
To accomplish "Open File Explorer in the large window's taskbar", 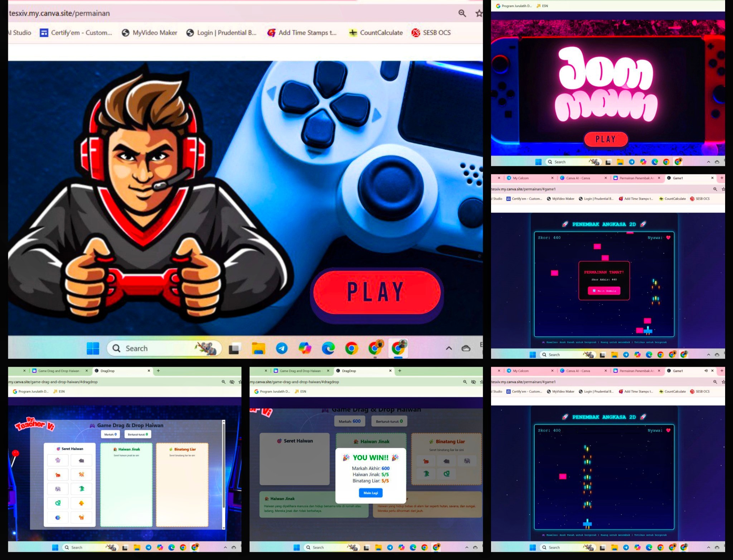I will 258,348.
